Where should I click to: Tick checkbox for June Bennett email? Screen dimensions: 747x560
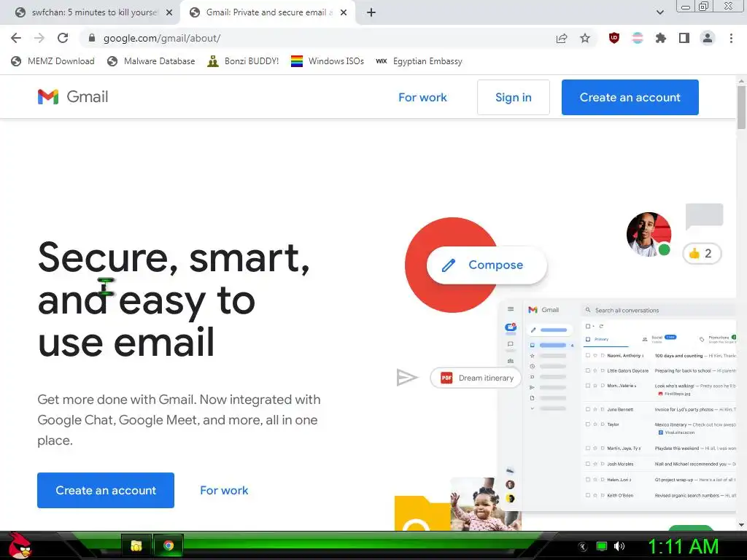coord(588,409)
